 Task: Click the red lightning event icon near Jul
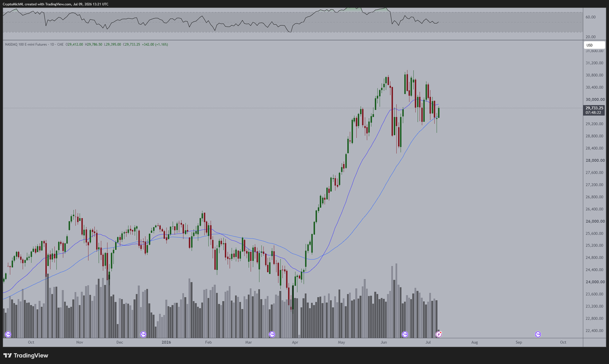pyautogui.click(x=439, y=335)
